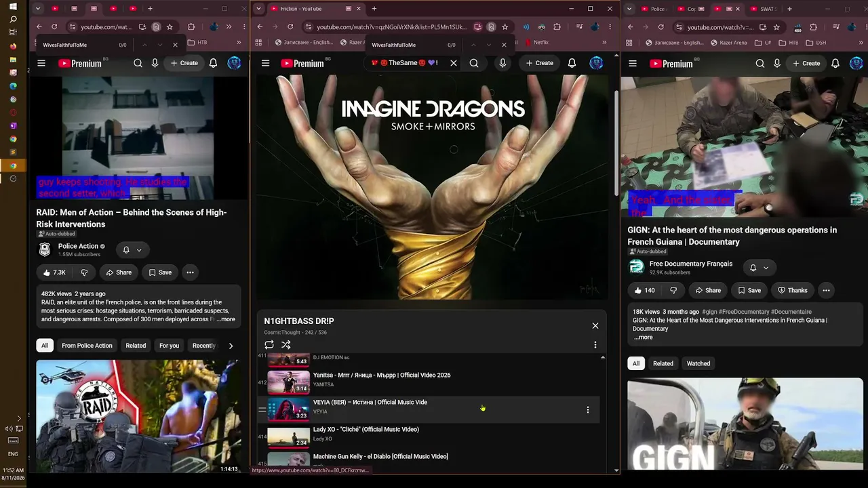Shuffle the N1GHTBASS DR!P playlist
The image size is (868, 488).
[x=286, y=345]
